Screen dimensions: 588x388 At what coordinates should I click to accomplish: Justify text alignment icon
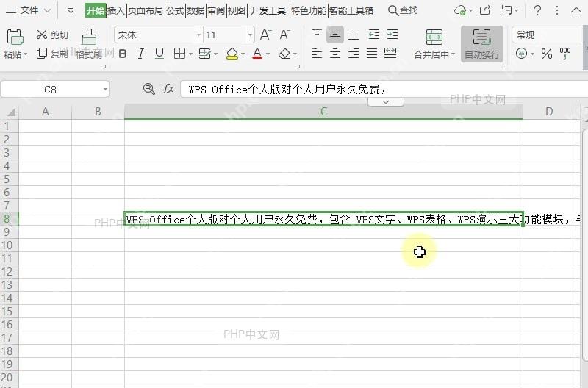(x=372, y=54)
